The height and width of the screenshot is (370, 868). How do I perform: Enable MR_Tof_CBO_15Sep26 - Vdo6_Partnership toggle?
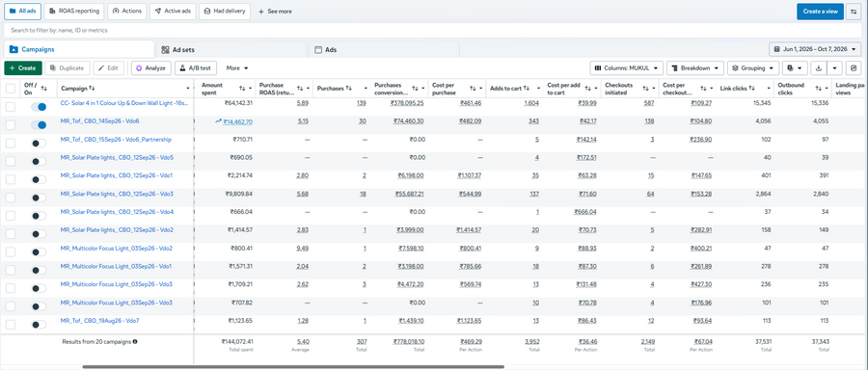pyautogui.click(x=39, y=144)
